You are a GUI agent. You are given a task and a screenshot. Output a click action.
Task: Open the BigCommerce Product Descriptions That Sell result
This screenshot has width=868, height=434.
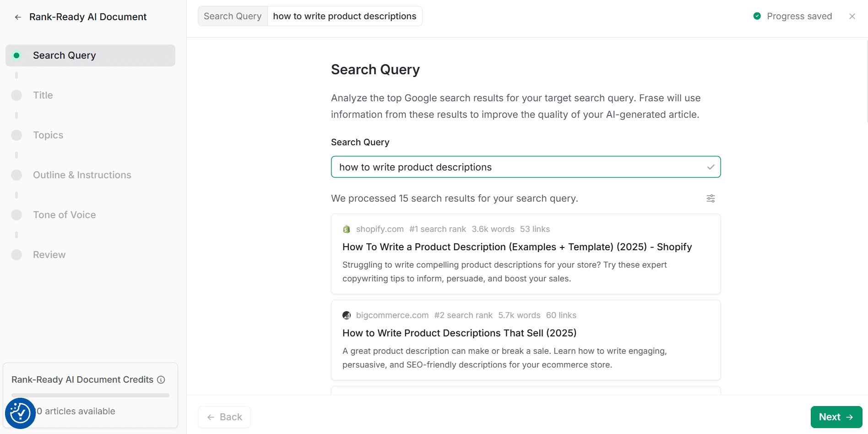click(526, 340)
